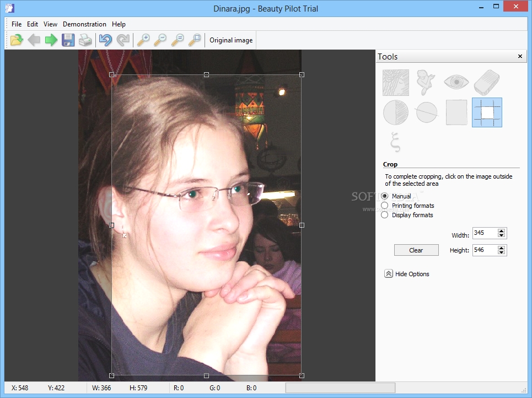The width and height of the screenshot is (532, 398).
Task: Open the File menu
Action: (x=17, y=24)
